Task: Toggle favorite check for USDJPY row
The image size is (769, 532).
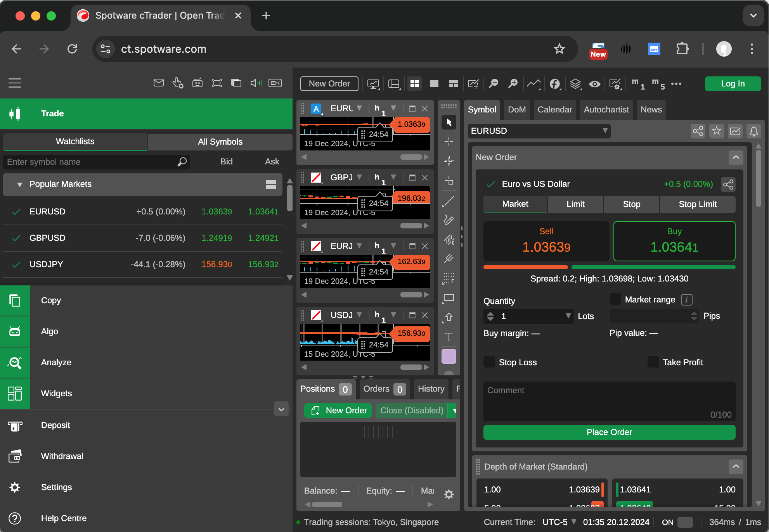Action: [x=16, y=264]
